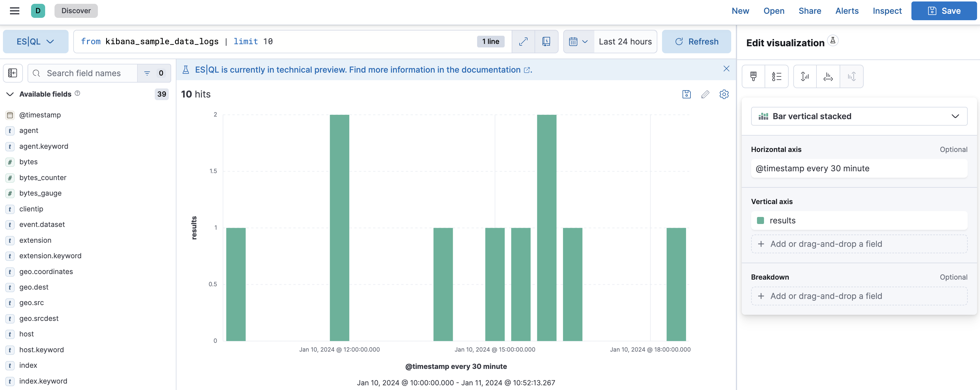Screen dimensions: 980x390
Task: Select the index field
Action: pyautogui.click(x=28, y=366)
